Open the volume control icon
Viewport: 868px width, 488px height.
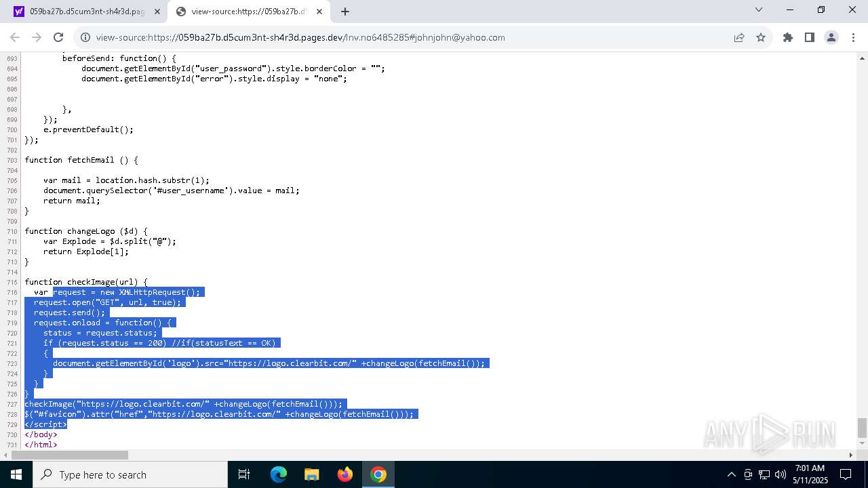(x=781, y=474)
